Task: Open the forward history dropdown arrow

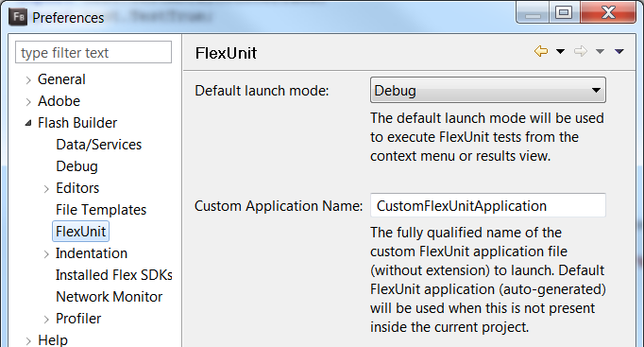Action: 600,51
